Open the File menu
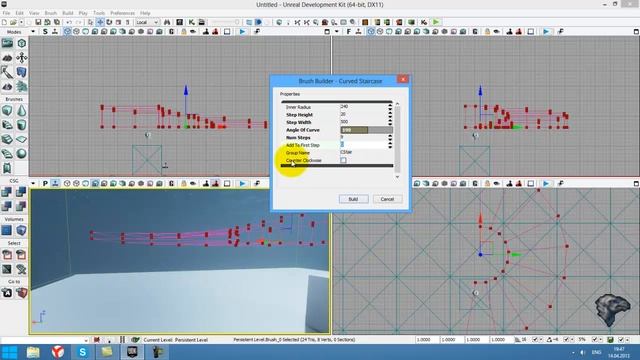Screen dimensions: 640x360 pyautogui.click(x=7, y=13)
